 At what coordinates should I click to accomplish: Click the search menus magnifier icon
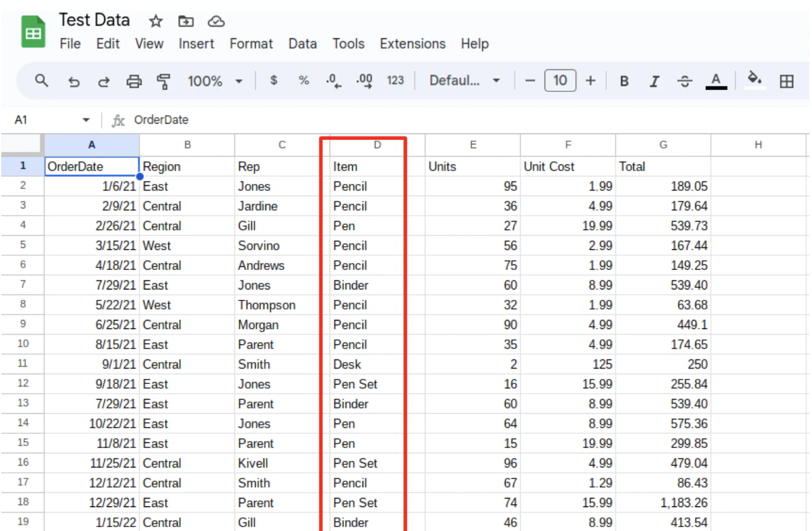pos(42,81)
